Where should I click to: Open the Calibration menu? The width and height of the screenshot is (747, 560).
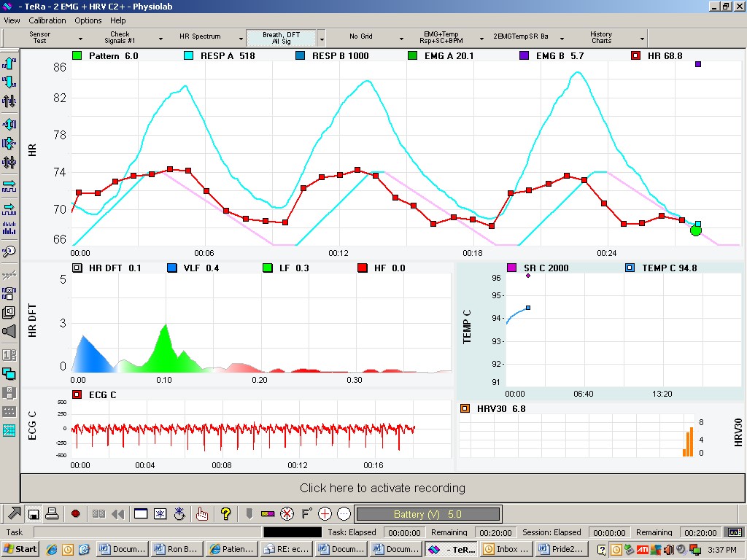(47, 20)
